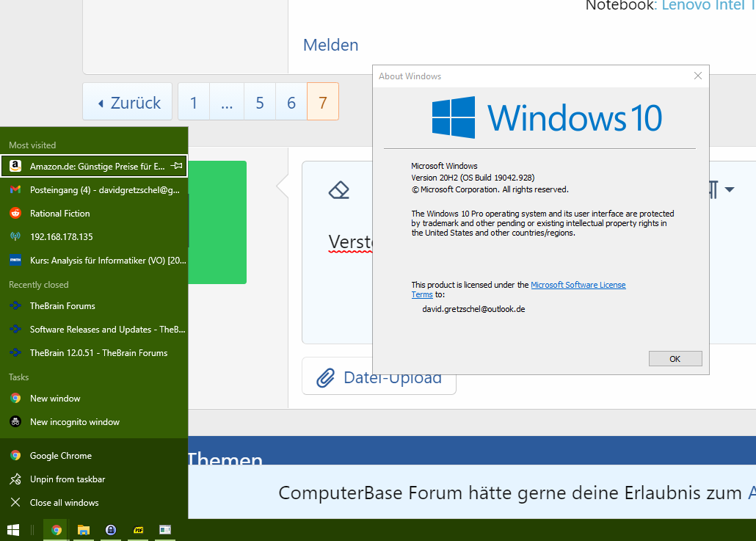Pin Amazon.de entry to the jump list
Image resolution: width=756 pixels, height=541 pixels.
point(177,166)
